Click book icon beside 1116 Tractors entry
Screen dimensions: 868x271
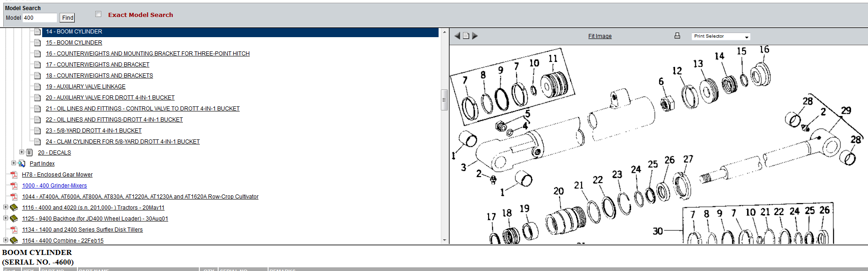pos(14,208)
